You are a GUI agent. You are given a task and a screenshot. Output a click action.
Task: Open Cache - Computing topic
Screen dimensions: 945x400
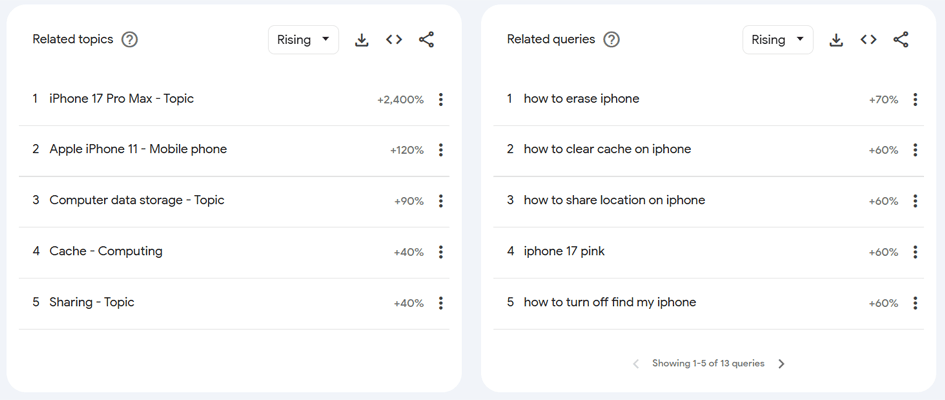[106, 251]
